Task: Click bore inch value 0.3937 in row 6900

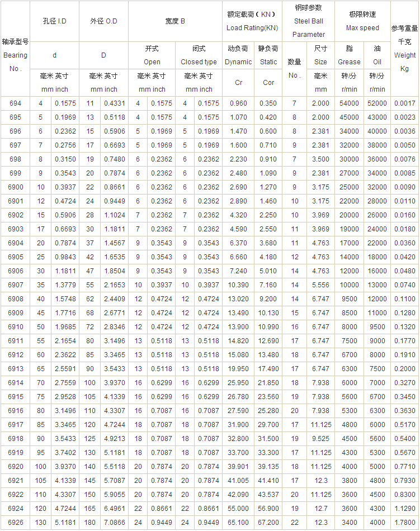Action: (65, 187)
